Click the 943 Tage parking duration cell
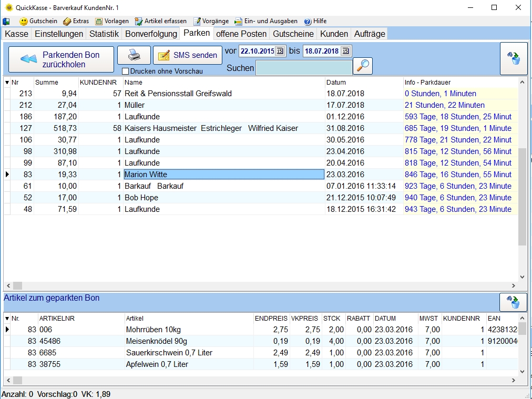The image size is (532, 399). [461, 209]
